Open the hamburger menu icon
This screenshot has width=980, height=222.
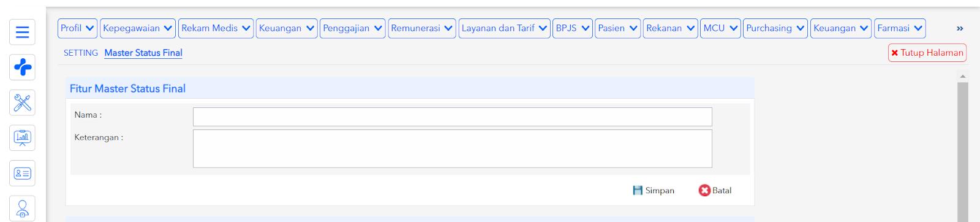22,32
